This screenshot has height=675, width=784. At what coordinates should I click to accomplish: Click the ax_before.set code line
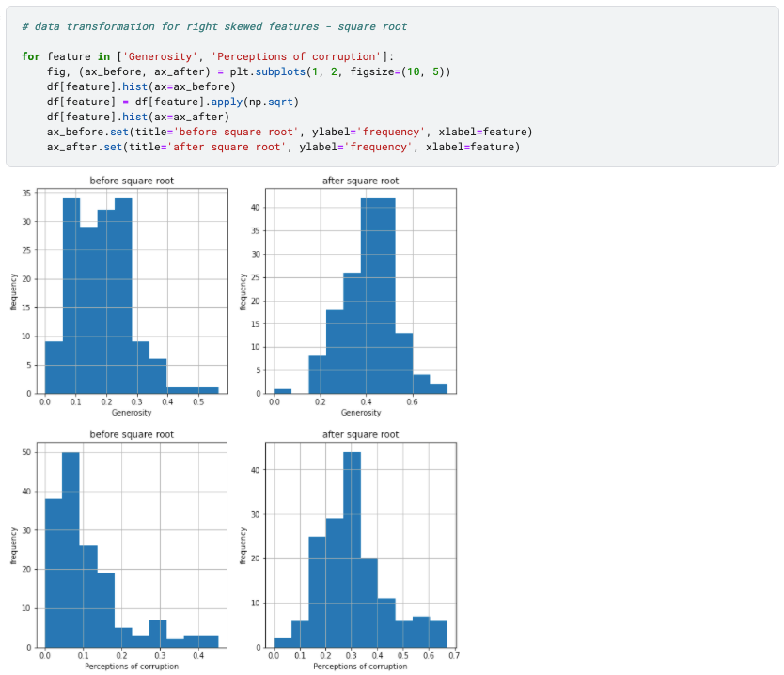click(x=290, y=132)
